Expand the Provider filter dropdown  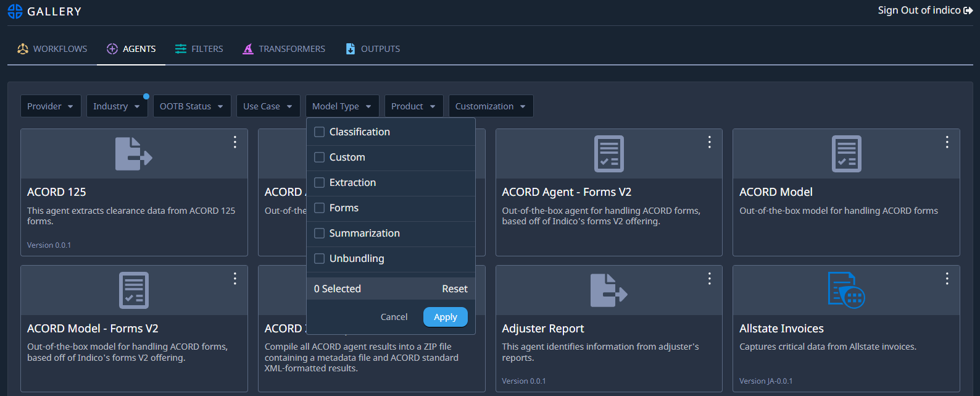pos(51,106)
